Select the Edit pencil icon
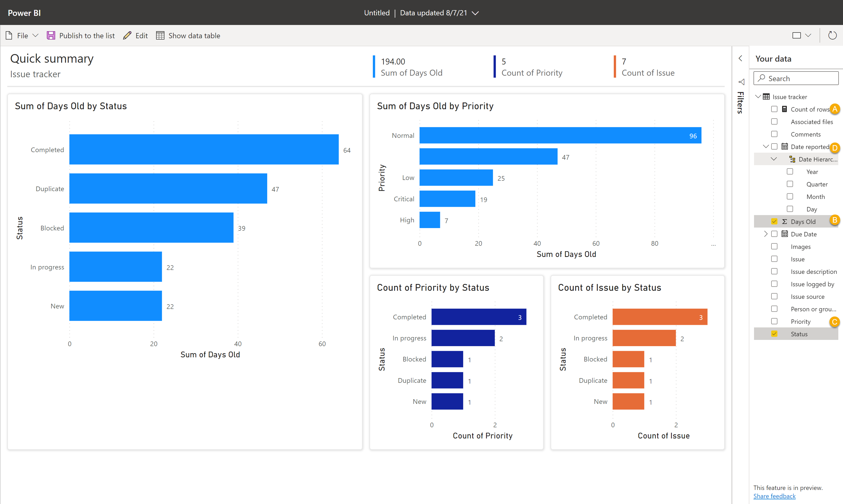The image size is (843, 504). pos(127,35)
